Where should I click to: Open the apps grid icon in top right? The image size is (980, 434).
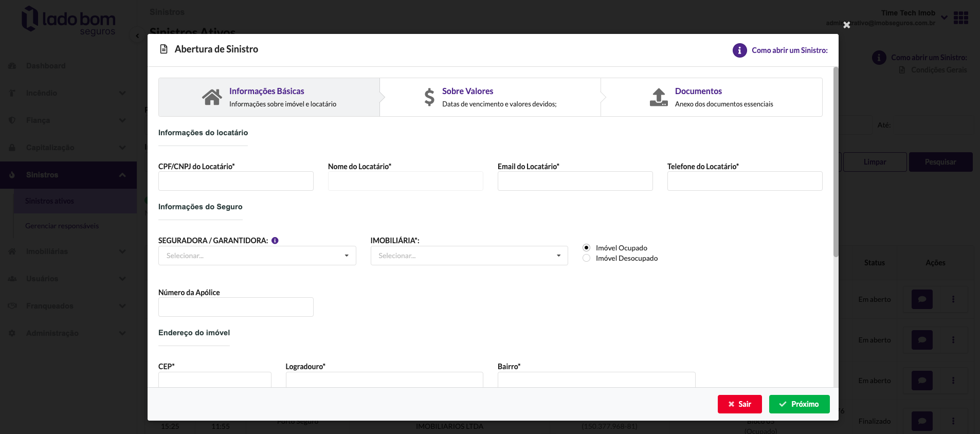click(960, 18)
